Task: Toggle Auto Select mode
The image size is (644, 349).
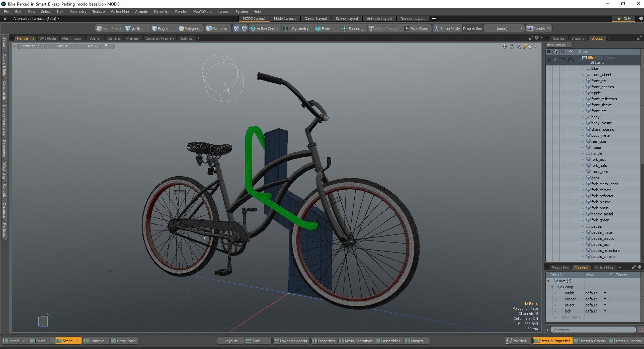Action: (x=109, y=29)
